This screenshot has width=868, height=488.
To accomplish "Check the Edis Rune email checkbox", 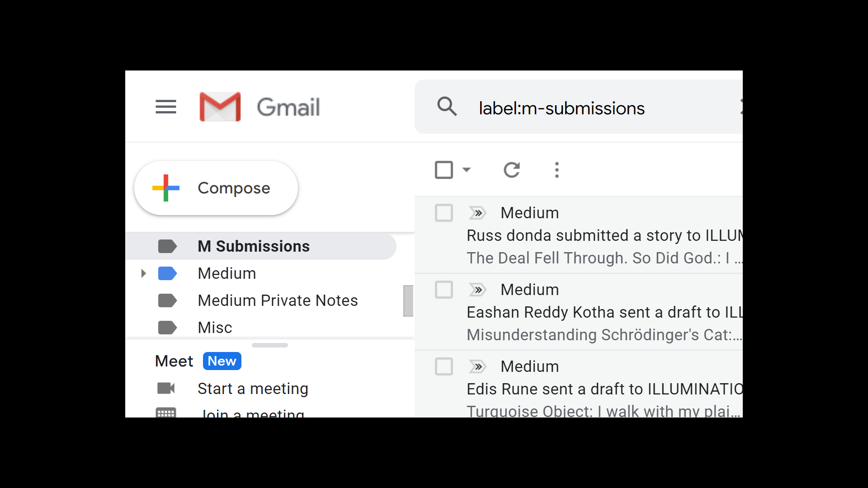I will tap(444, 366).
